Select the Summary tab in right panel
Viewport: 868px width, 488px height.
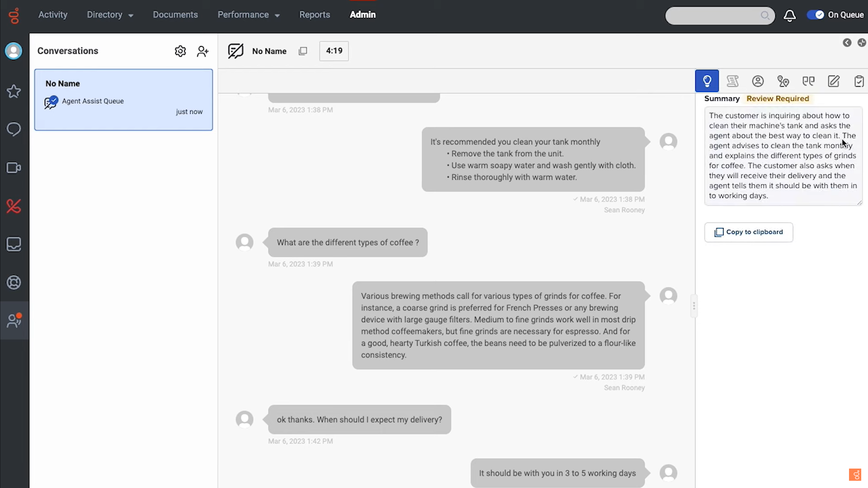(722, 98)
